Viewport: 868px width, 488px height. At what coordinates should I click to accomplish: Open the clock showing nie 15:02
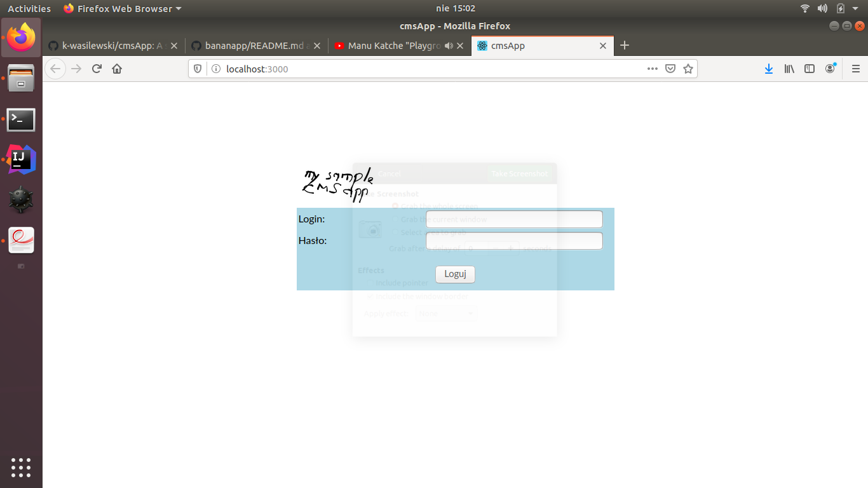pos(456,8)
